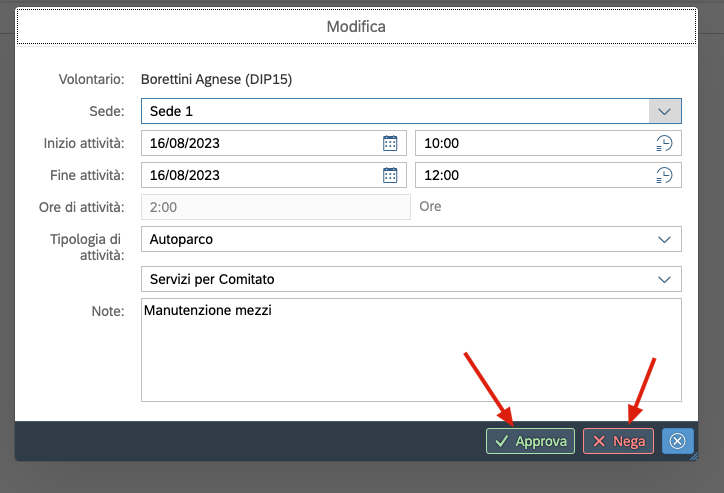This screenshot has height=493, width=724.
Task: Click the 12:00 end time field
Action: pyautogui.click(x=530, y=175)
